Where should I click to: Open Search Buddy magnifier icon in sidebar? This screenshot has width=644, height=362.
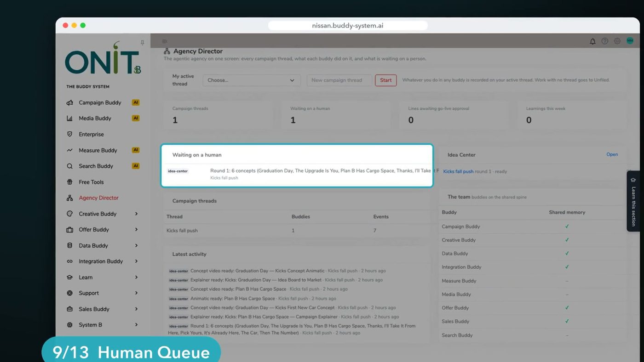[69, 166]
